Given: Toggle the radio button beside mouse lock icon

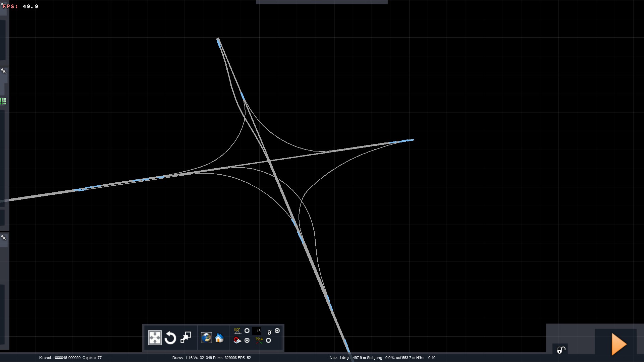Looking at the screenshot, I should click(x=277, y=331).
